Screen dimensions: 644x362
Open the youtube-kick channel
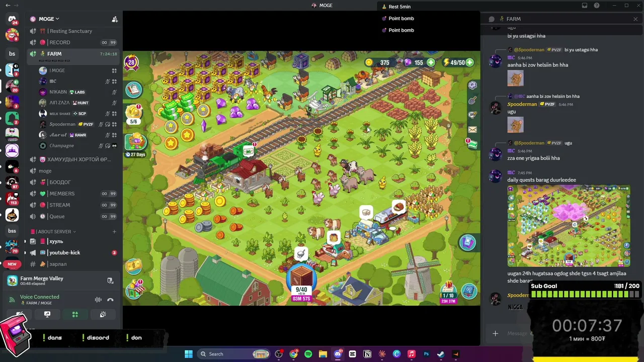click(x=73, y=252)
